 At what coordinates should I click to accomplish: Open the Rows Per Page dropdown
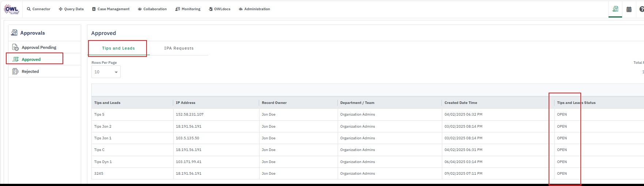(x=106, y=72)
